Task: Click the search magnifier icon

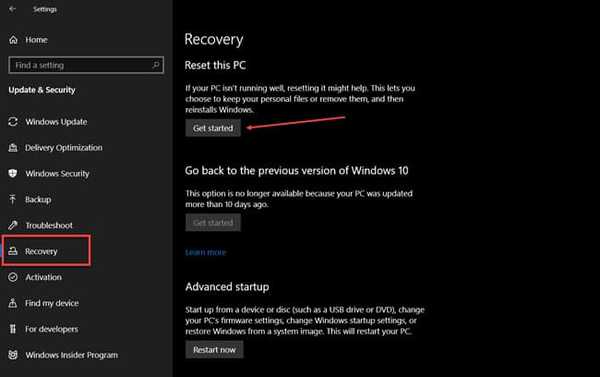Action: [x=156, y=65]
